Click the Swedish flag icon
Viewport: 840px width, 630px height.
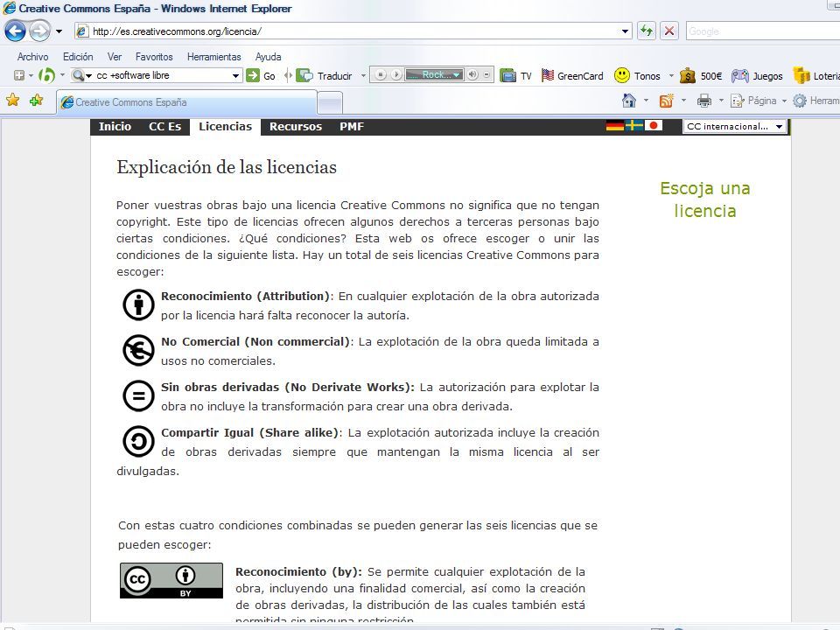(x=634, y=125)
